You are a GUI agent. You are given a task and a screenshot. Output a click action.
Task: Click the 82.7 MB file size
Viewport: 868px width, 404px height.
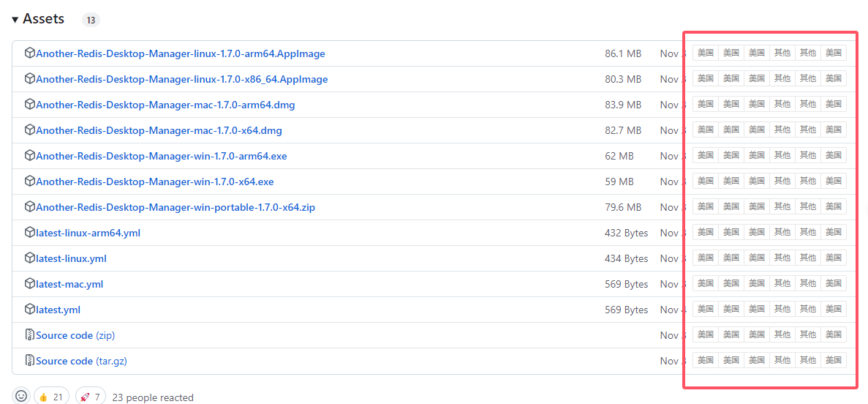coord(623,131)
